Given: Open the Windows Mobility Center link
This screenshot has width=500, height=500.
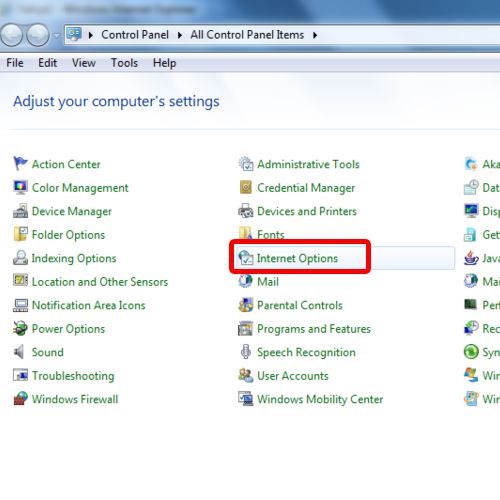Looking at the screenshot, I should [x=320, y=399].
